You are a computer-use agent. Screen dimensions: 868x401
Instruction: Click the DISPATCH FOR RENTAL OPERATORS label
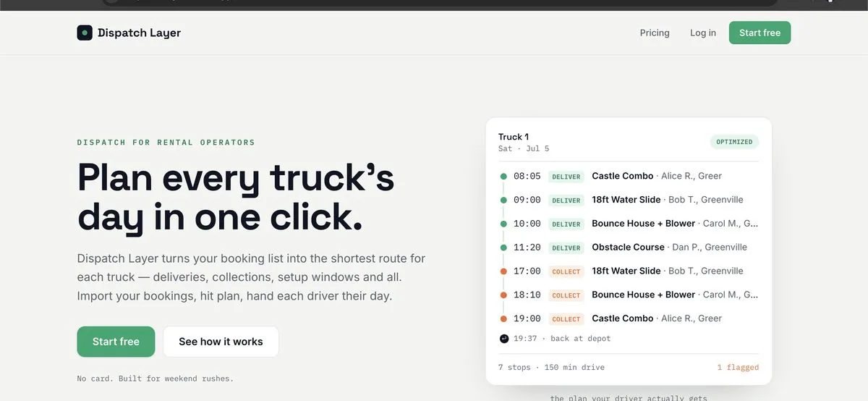pyautogui.click(x=166, y=143)
